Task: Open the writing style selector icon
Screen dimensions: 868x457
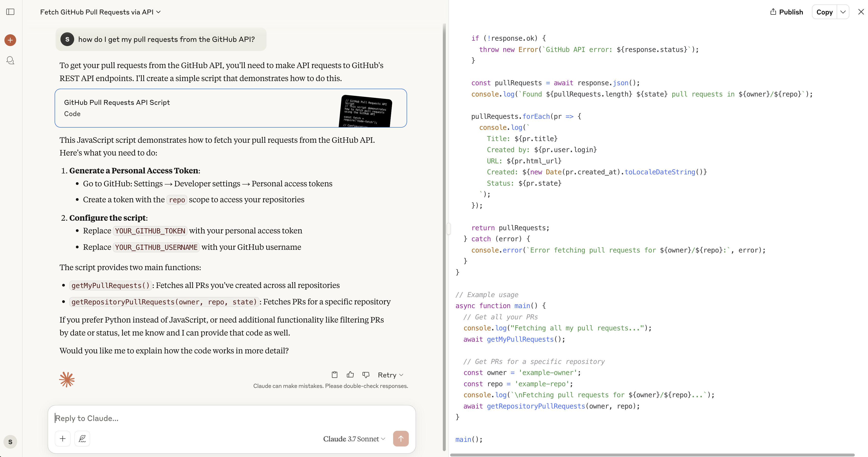Action: pos(82,438)
